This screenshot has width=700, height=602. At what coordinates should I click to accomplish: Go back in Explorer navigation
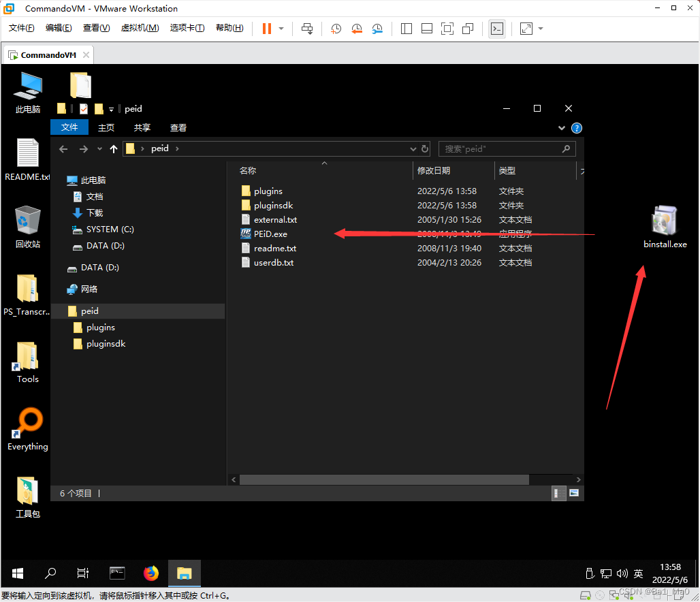(63, 148)
